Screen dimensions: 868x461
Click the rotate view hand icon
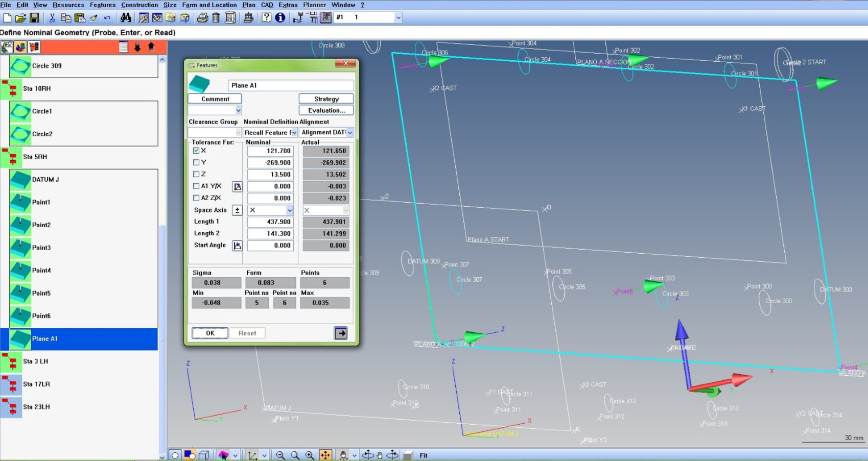pyautogui.click(x=380, y=455)
